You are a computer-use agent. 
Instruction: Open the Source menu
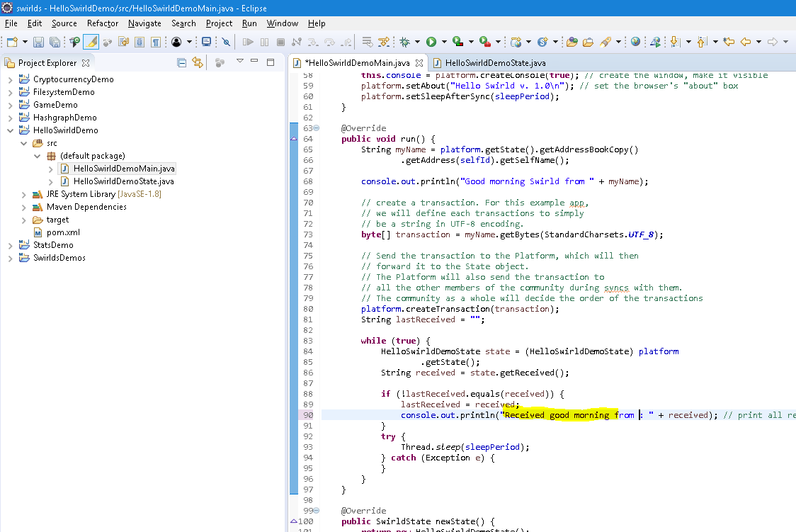[64, 23]
